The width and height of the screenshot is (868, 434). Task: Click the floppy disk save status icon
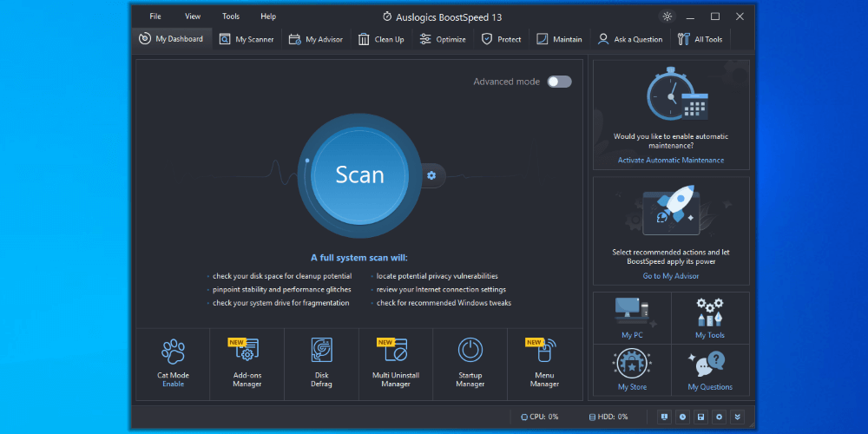[x=700, y=417]
